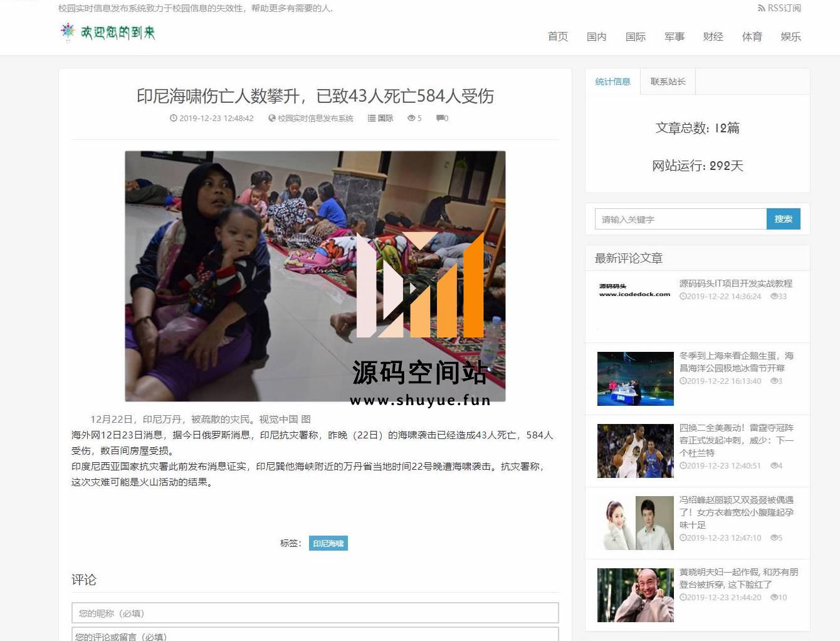Open the 娱乐 navigation section

[x=791, y=36]
